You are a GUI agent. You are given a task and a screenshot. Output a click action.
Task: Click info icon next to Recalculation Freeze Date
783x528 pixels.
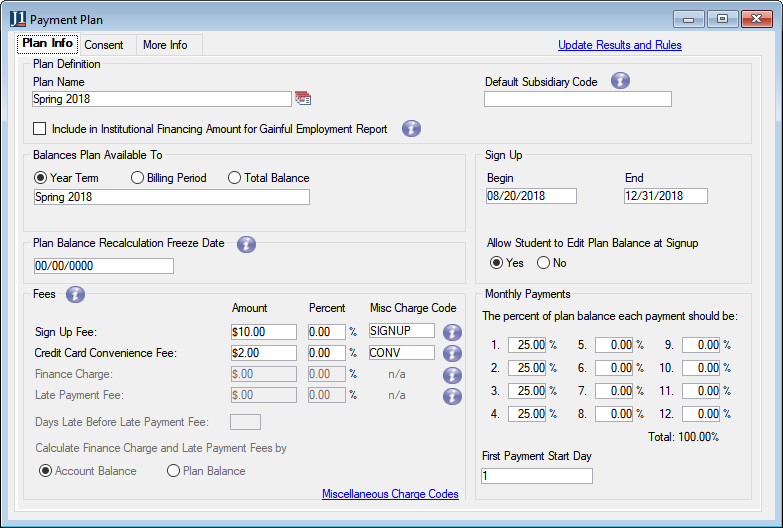coord(246,244)
